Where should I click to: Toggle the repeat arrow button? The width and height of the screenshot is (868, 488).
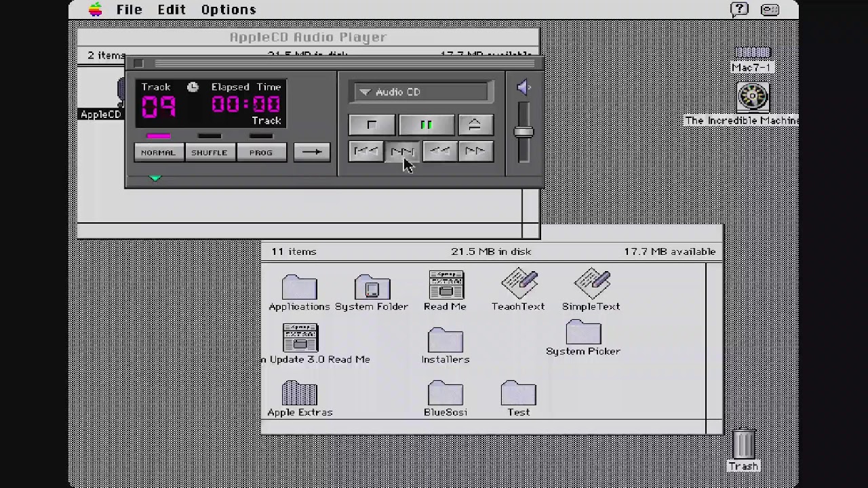tap(312, 152)
